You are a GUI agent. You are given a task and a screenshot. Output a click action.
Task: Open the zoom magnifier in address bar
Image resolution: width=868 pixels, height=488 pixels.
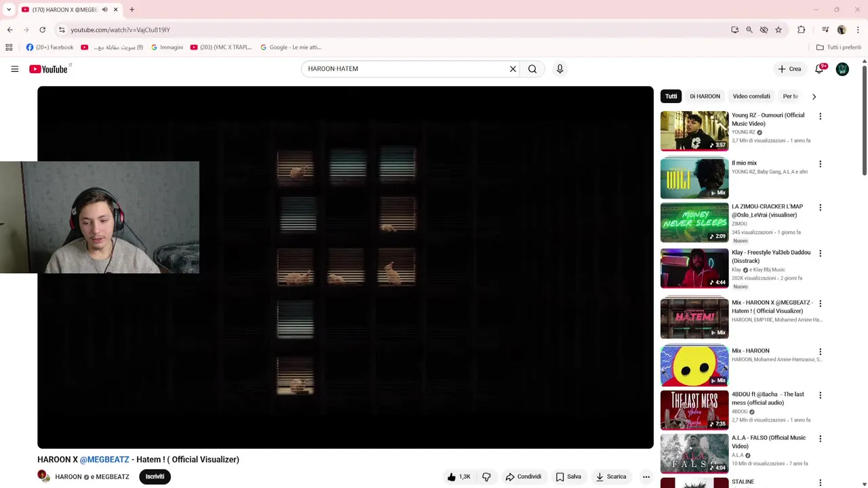749,30
